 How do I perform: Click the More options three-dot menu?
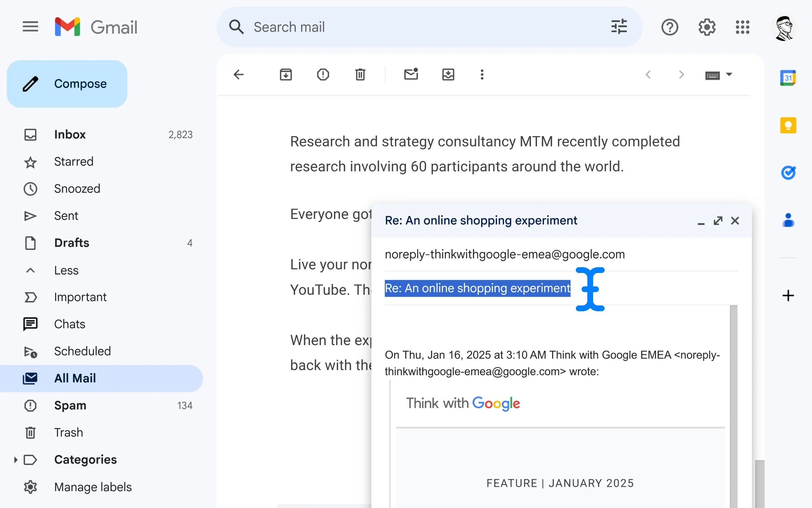(482, 74)
